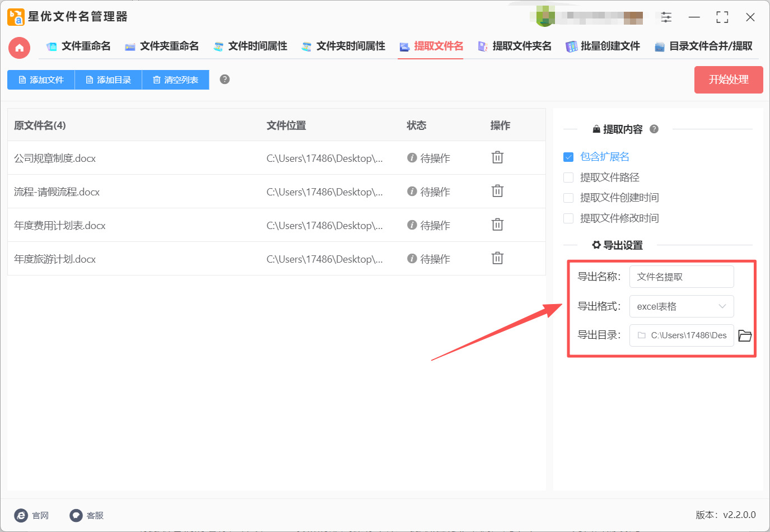The width and height of the screenshot is (770, 532).
Task: Switch to 批量创建文件 tab
Action: pos(603,46)
